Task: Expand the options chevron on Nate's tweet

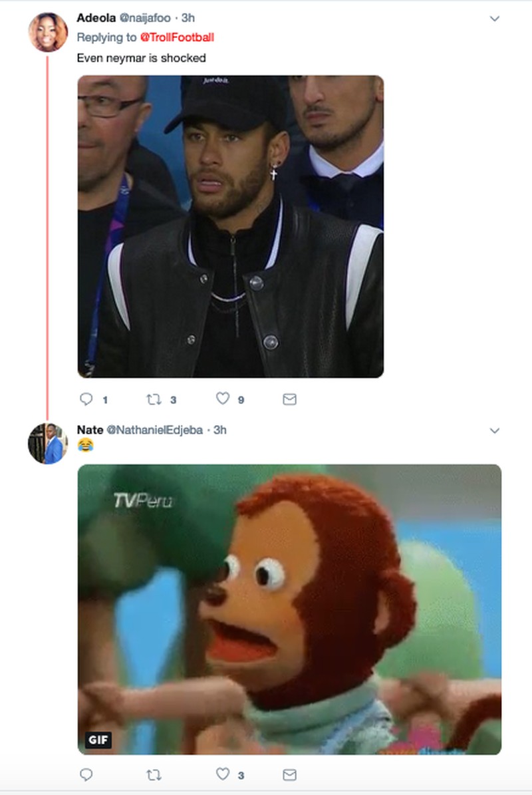Action: point(494,430)
